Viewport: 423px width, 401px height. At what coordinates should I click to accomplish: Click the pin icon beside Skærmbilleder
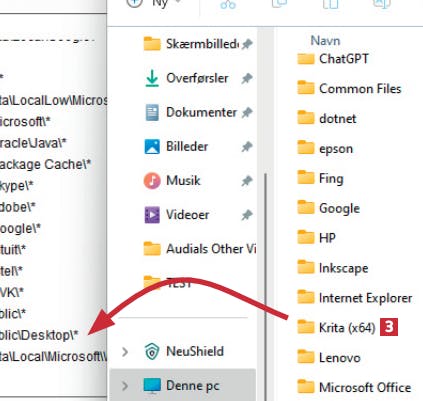247,44
